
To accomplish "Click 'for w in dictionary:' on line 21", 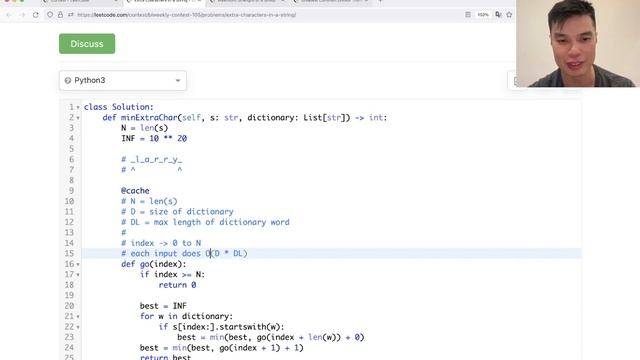I will point(186,316).
